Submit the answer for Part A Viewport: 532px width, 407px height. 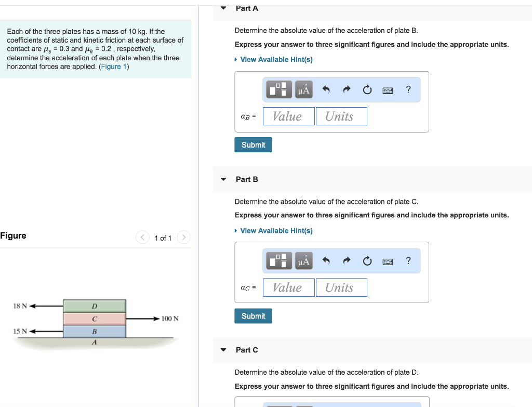253,145
